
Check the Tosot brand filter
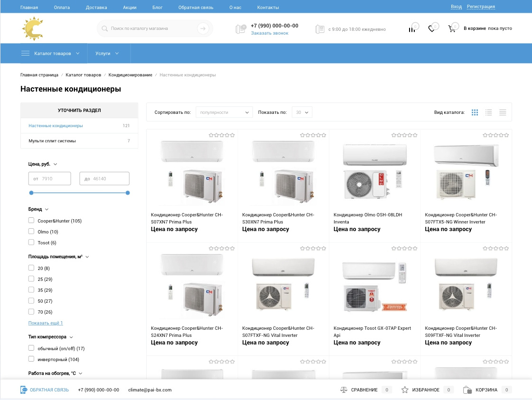(31, 242)
